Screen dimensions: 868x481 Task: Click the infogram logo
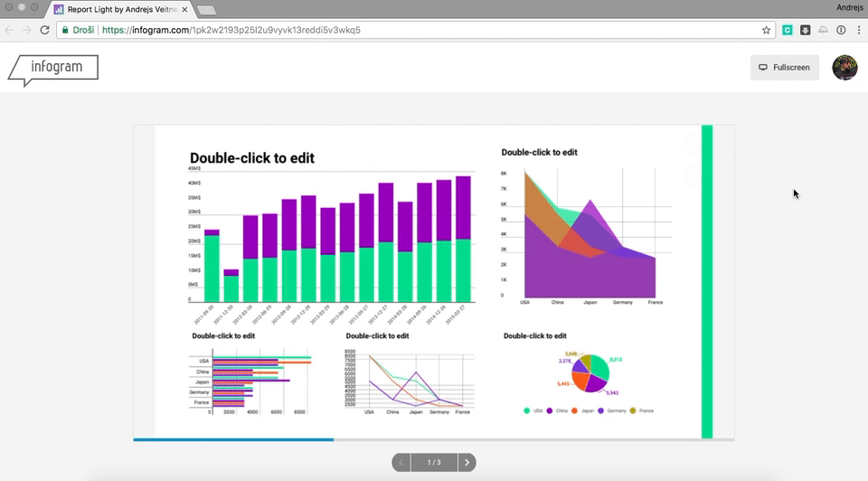coord(52,69)
